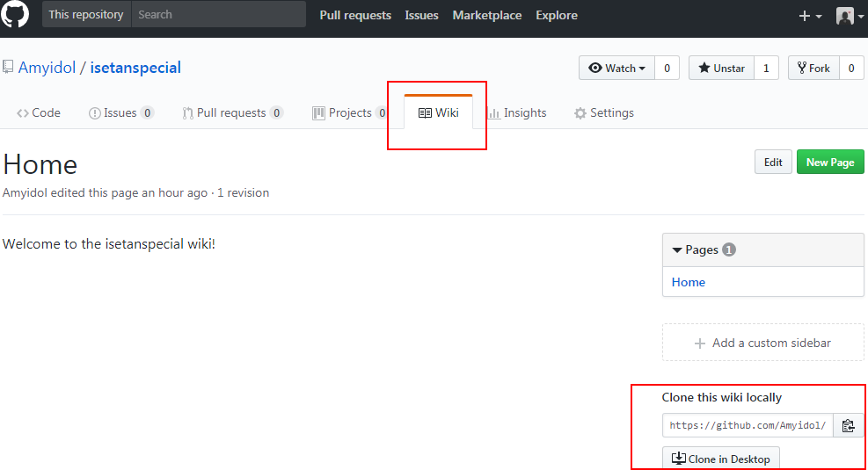Image resolution: width=868 pixels, height=470 pixels.
Task: View the forks count 0
Action: pyautogui.click(x=851, y=68)
